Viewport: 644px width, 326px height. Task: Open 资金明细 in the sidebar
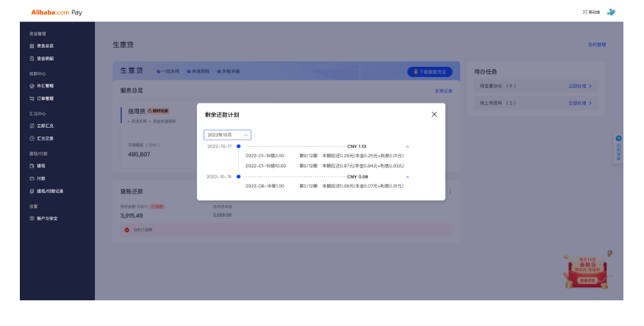coord(45,59)
